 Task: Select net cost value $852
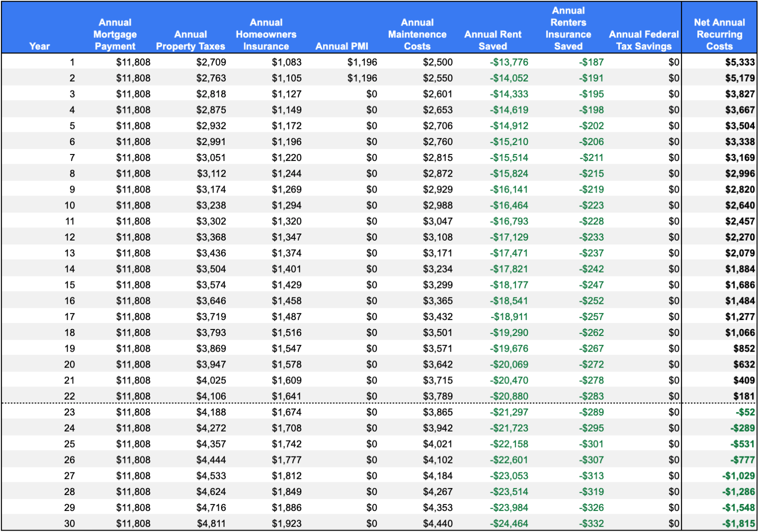744,349
